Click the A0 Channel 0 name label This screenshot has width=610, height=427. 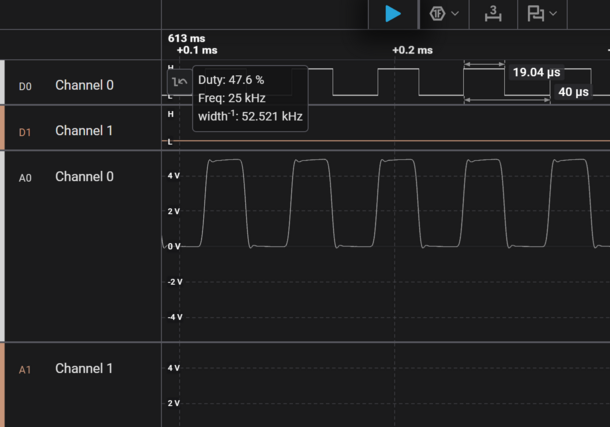pos(84,176)
